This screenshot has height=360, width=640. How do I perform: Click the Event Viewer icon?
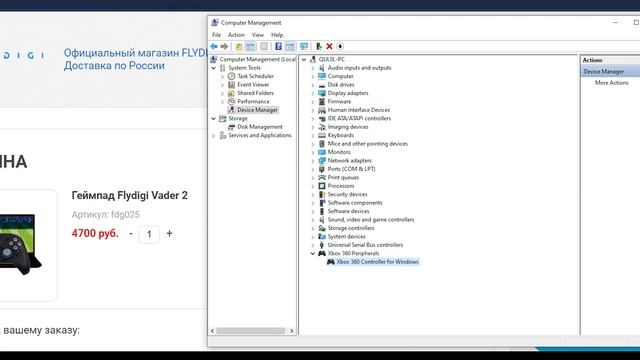(x=231, y=85)
